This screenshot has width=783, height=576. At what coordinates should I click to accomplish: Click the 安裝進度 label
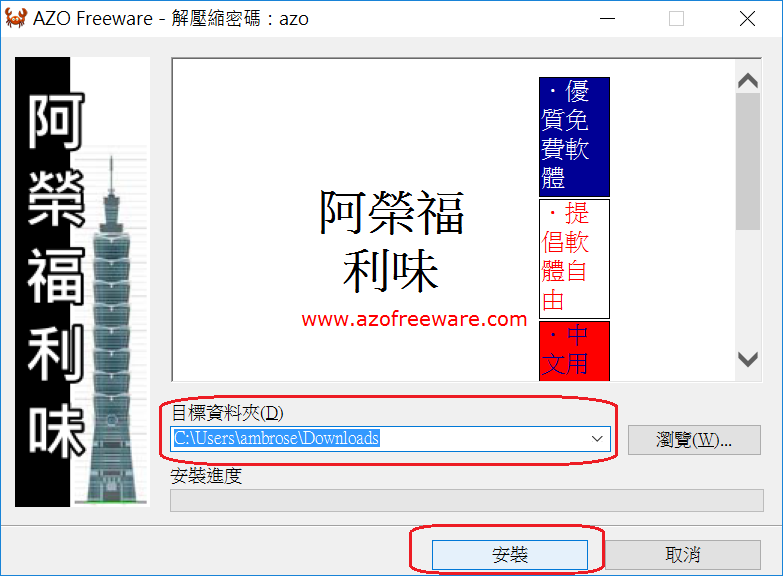[206, 476]
